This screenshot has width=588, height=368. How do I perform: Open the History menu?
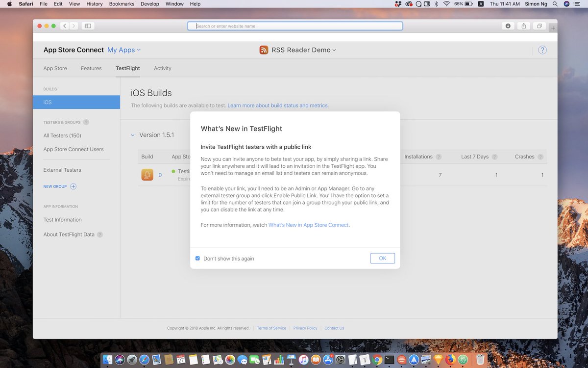tap(95, 3)
